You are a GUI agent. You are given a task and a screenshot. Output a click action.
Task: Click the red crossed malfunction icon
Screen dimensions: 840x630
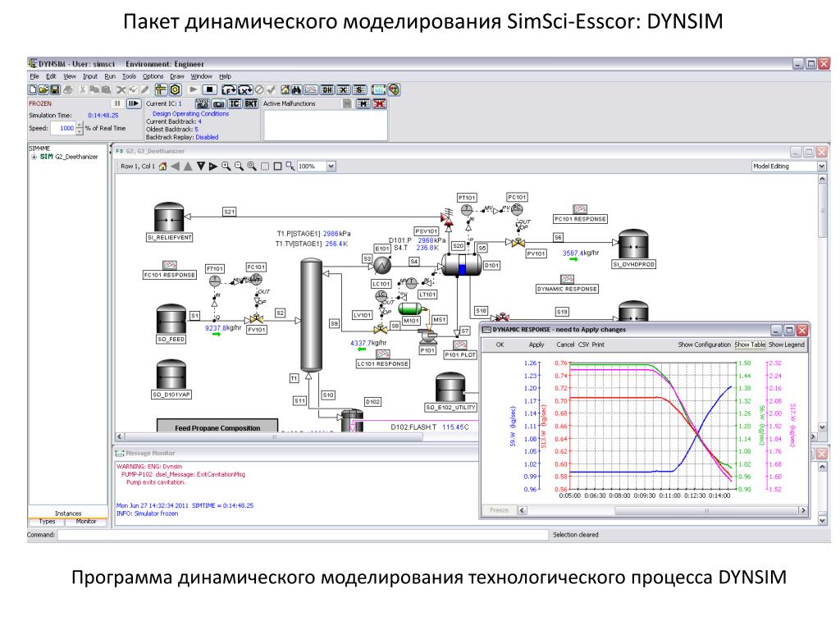pos(380,103)
